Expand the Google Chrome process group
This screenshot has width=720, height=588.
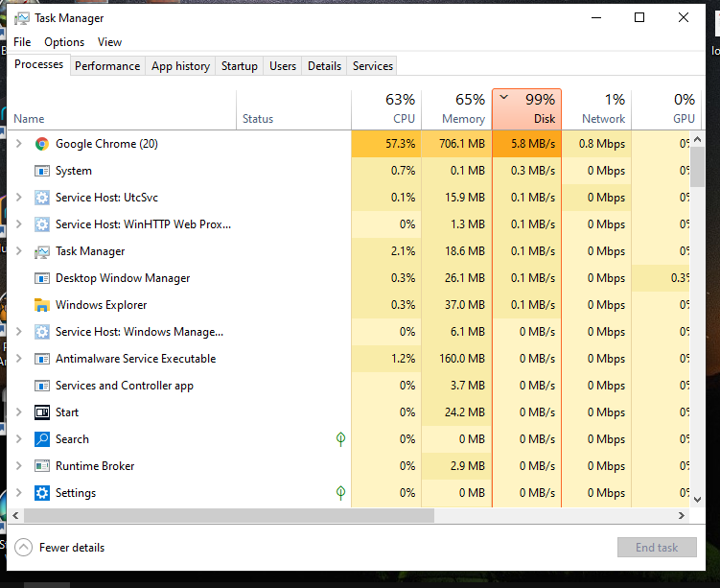18,144
